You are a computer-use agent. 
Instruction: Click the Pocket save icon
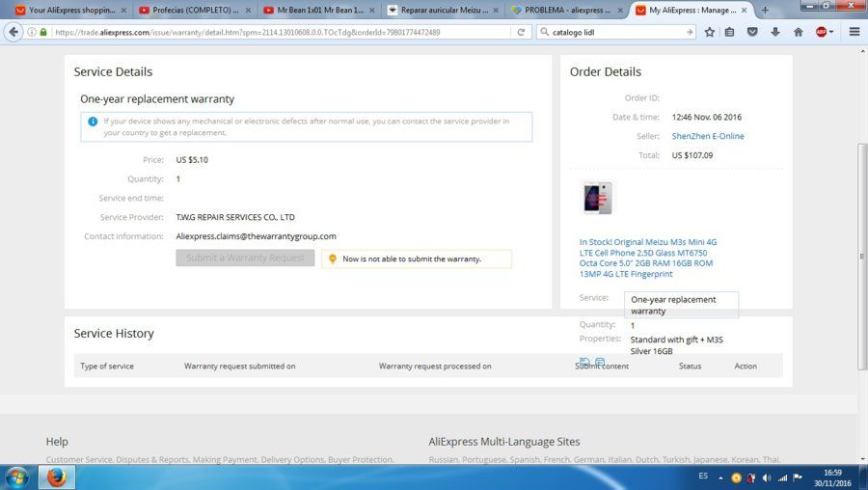pos(752,32)
